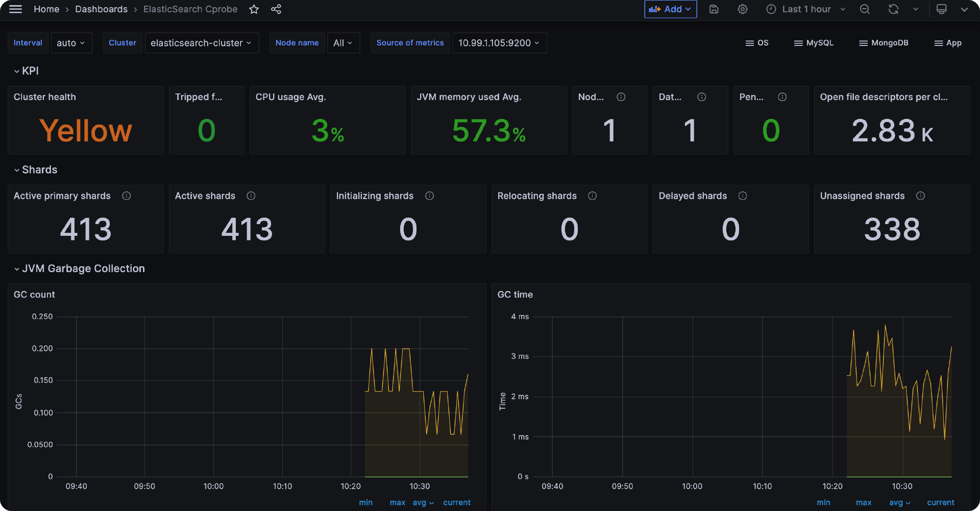The image size is (980, 511).
Task: Open the OS dashboard link
Action: (757, 43)
